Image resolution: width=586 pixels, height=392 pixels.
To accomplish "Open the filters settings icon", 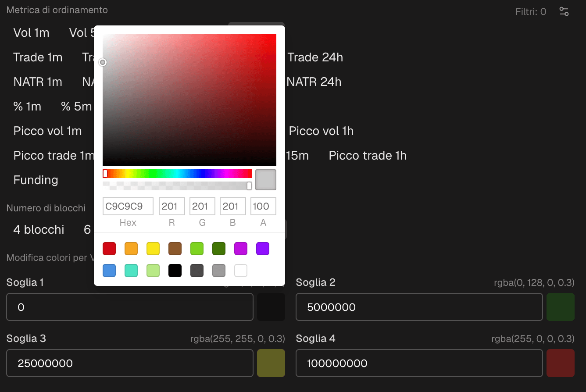I will click(x=564, y=12).
